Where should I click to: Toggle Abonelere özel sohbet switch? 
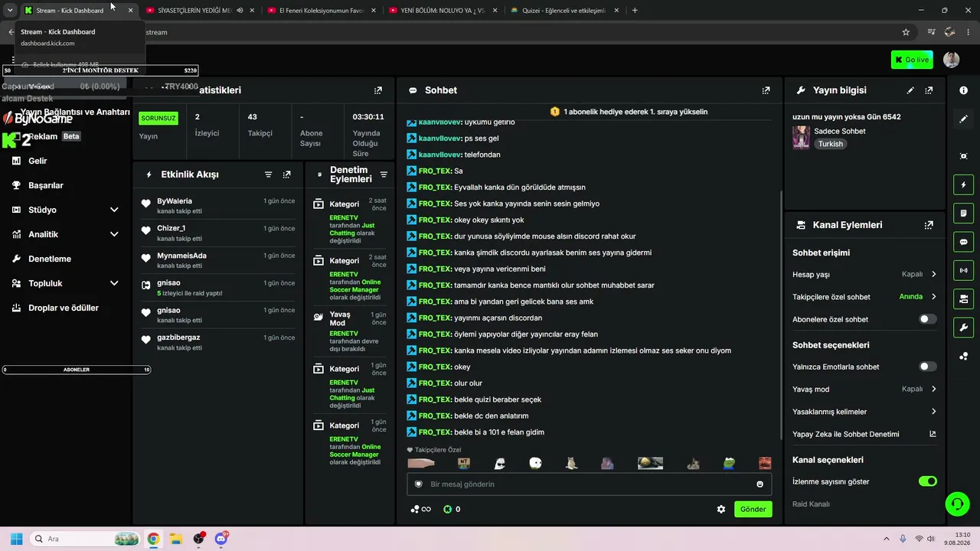pos(927,319)
